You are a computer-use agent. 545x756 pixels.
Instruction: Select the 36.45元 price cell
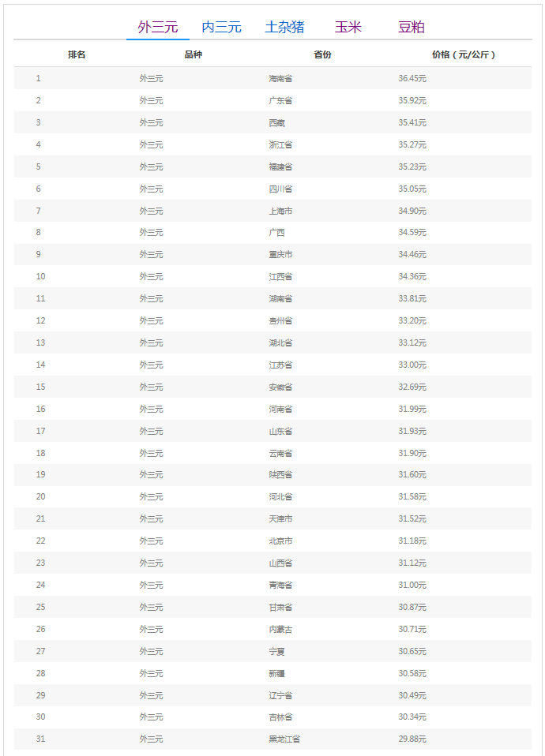pos(412,79)
